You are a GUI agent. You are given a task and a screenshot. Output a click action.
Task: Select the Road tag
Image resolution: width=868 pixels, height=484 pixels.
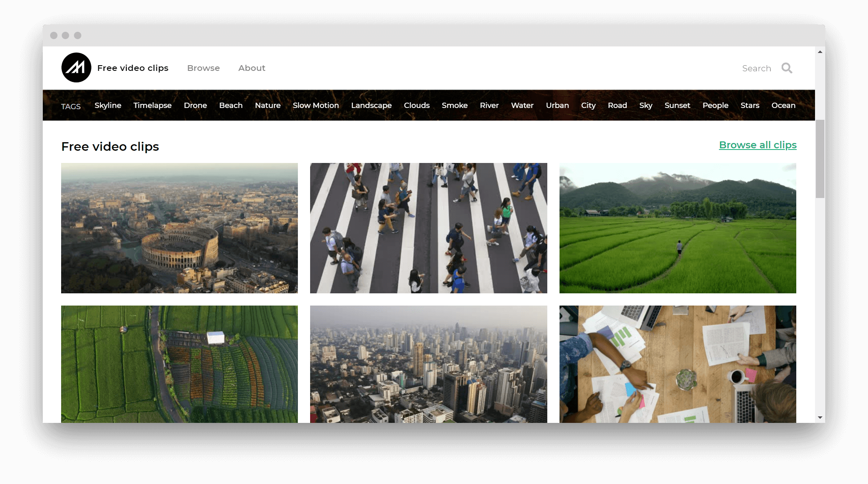point(617,105)
